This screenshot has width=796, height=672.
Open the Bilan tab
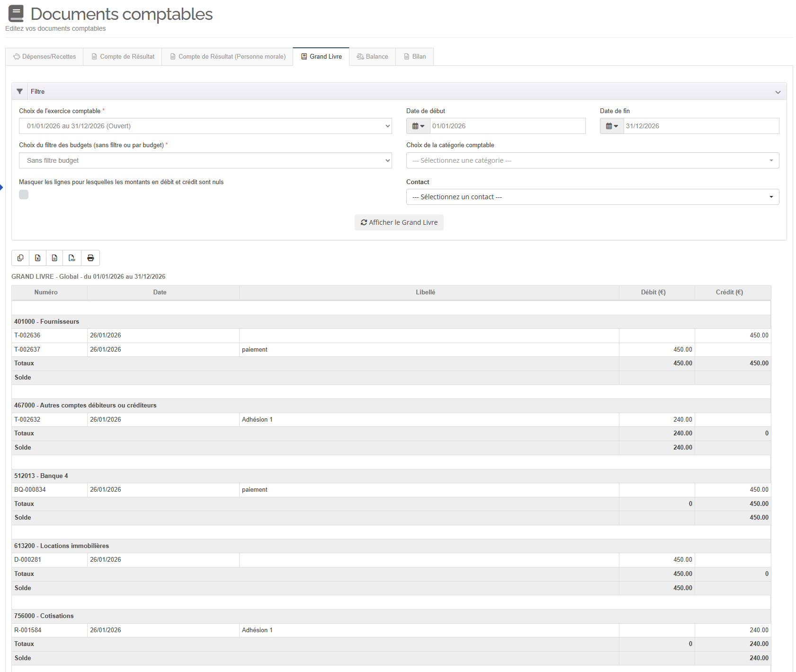[x=415, y=56]
